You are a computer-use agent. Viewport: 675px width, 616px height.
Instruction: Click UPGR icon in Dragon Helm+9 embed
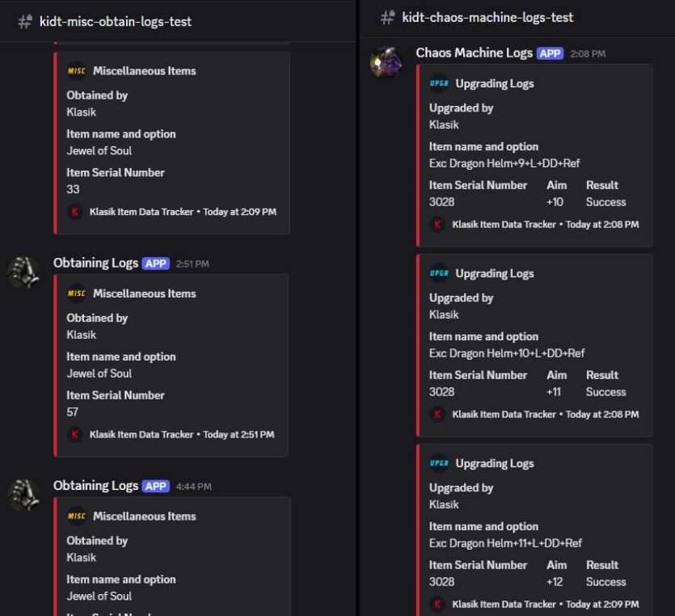click(x=439, y=83)
